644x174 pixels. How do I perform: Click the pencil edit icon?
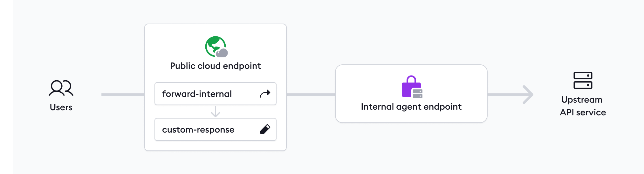(265, 129)
